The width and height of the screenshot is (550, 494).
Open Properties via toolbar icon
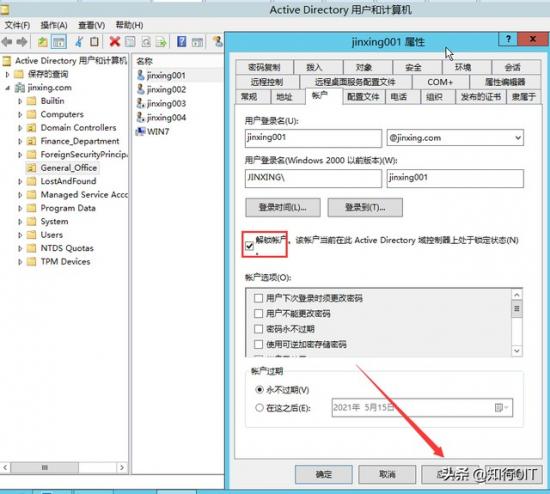point(130,42)
